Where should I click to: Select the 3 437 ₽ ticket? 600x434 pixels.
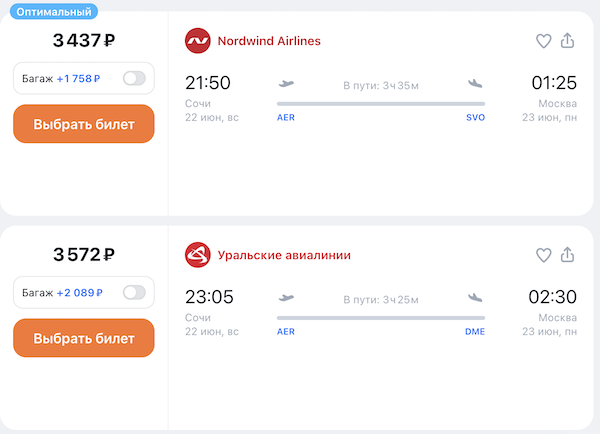(x=83, y=124)
